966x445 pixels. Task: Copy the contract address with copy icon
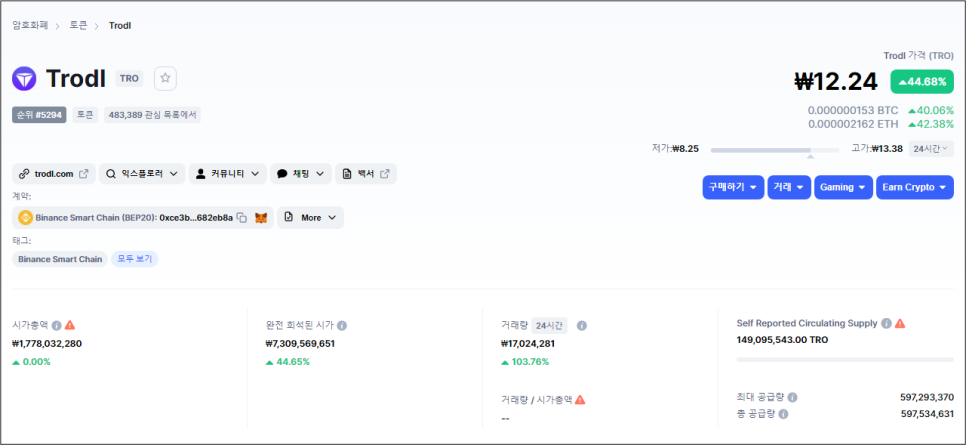[242, 218]
